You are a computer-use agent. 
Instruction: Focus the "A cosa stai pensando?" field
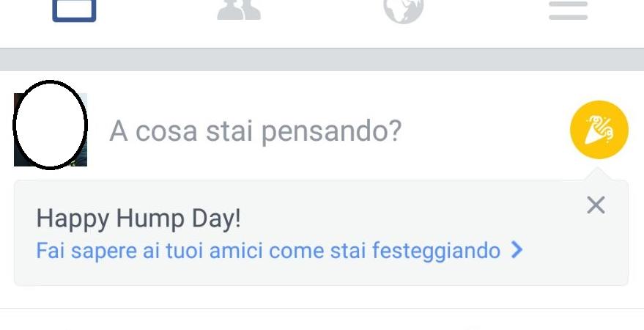pyautogui.click(x=255, y=131)
